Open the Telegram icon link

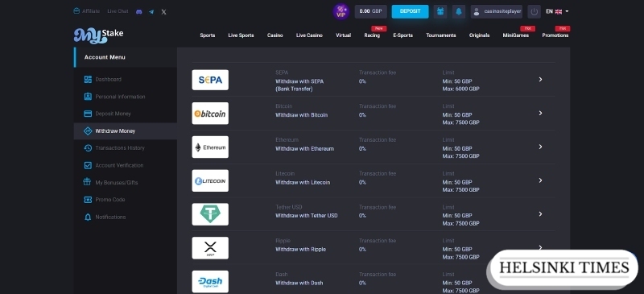click(x=151, y=11)
